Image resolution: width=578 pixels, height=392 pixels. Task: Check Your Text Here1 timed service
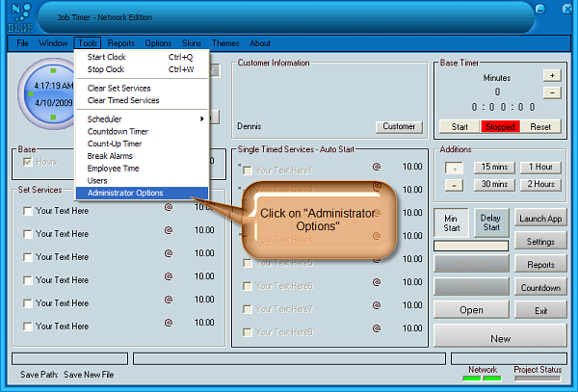click(248, 170)
